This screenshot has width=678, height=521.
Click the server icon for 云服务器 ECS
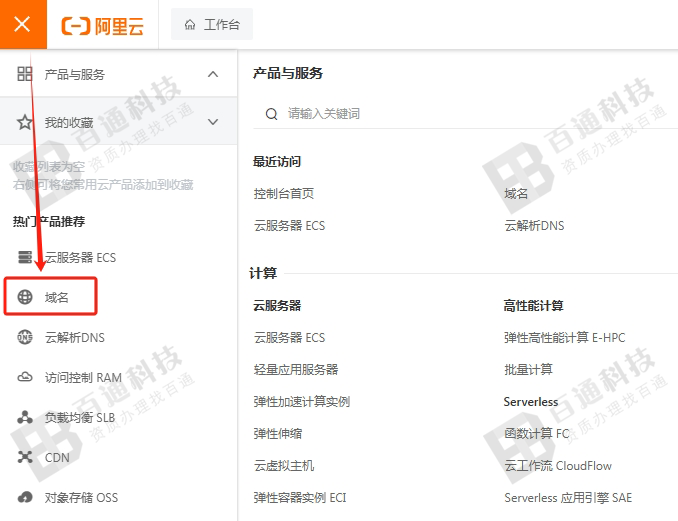tap(25, 257)
